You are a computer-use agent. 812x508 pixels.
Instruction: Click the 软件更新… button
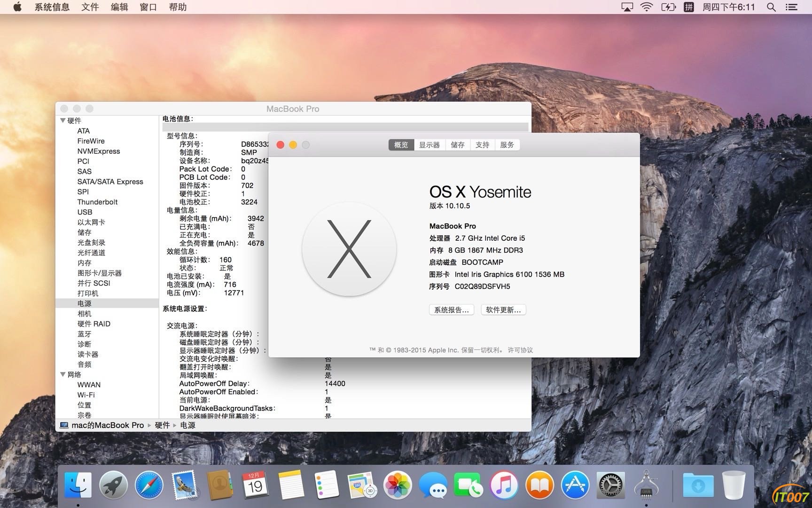tap(503, 310)
